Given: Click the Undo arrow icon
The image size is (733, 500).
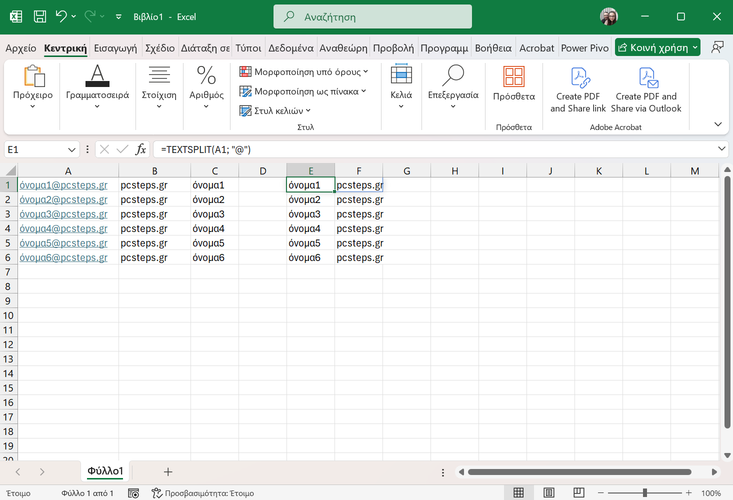Looking at the screenshot, I should (x=62, y=17).
